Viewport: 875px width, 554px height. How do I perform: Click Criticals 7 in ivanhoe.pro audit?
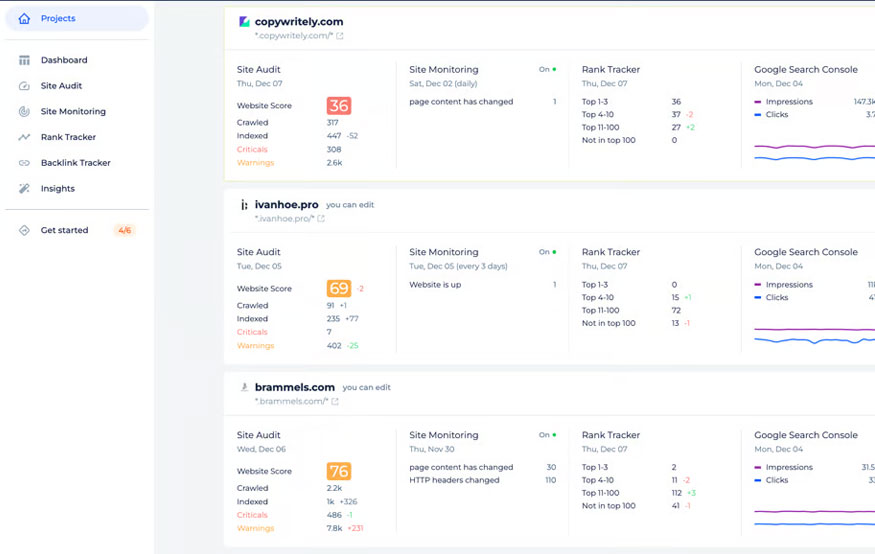click(x=284, y=332)
